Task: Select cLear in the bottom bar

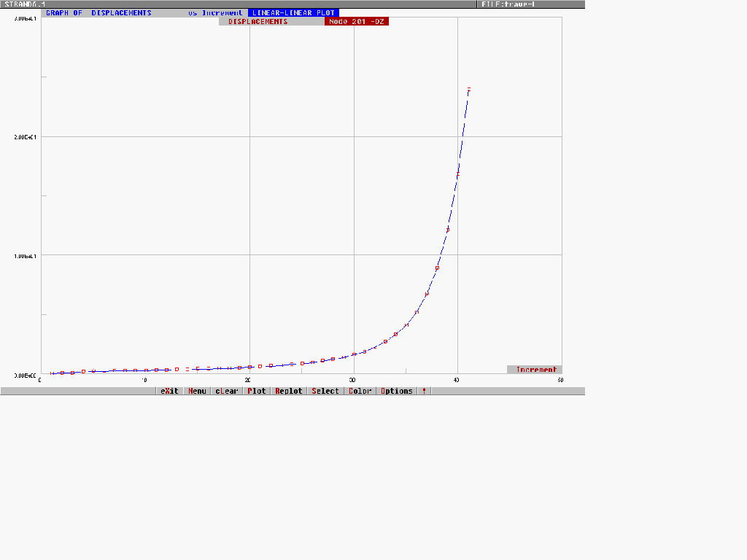Action: point(226,391)
